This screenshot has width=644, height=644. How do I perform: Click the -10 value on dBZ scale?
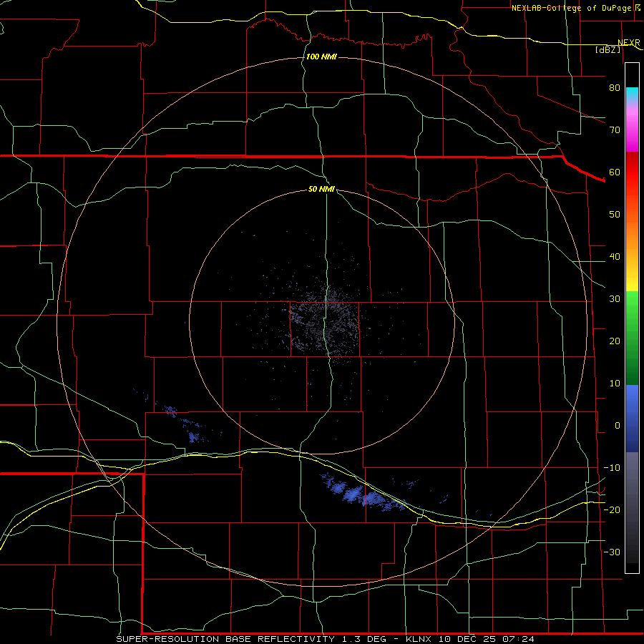[x=612, y=468]
